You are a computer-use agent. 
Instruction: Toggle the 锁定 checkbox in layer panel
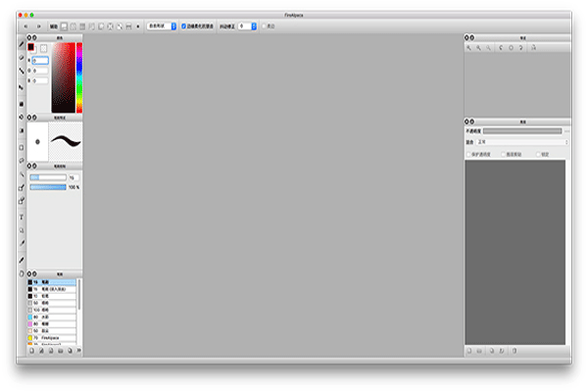(537, 154)
